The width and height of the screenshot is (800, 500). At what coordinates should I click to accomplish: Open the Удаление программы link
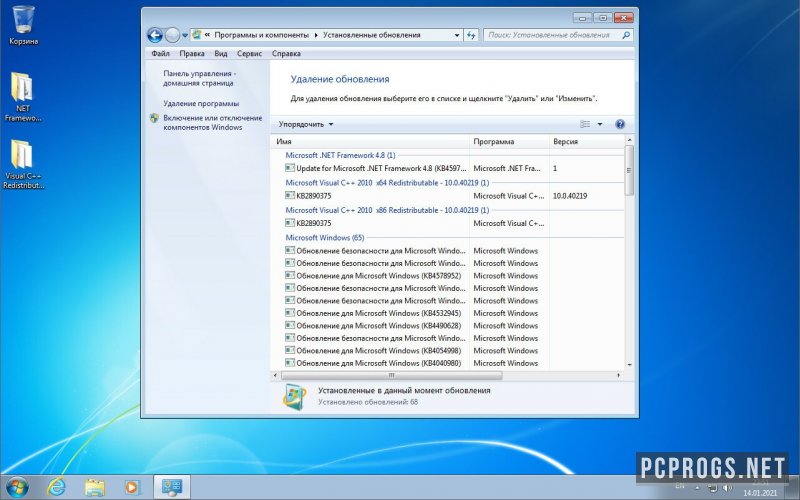(201, 103)
